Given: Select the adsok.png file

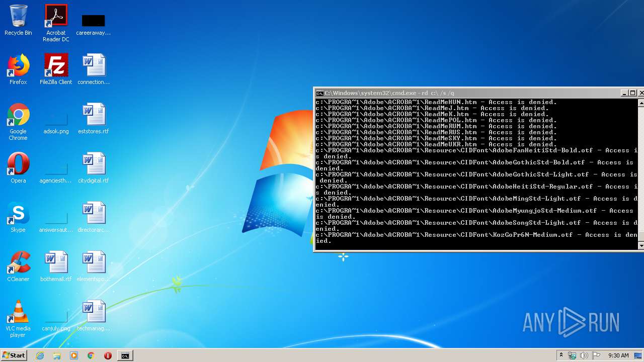Looking at the screenshot, I should (x=56, y=123).
